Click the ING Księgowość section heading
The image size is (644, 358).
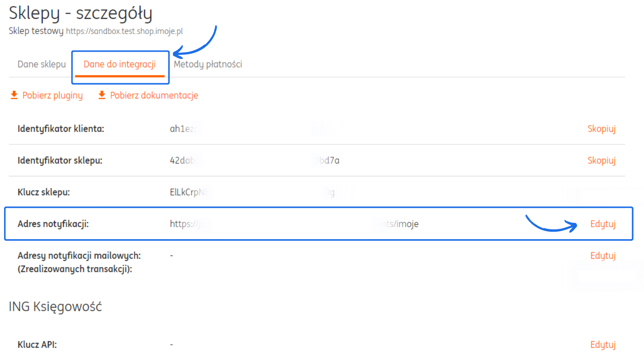[55, 306]
